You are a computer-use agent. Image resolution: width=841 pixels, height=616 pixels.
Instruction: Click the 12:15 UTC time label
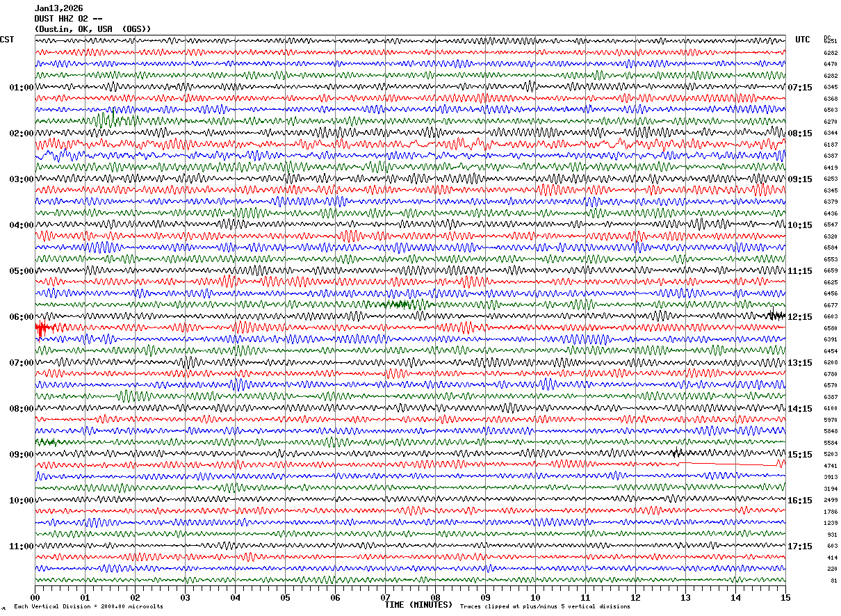pos(800,317)
